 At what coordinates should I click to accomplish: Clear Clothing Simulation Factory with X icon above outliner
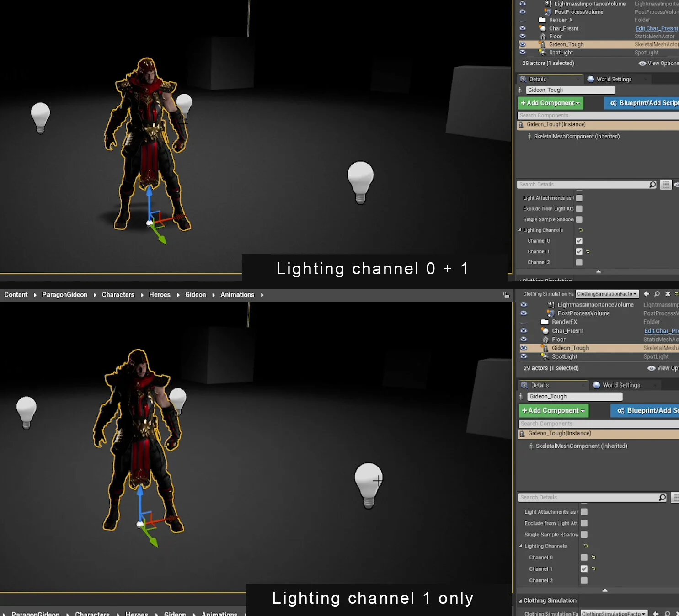[x=668, y=294]
